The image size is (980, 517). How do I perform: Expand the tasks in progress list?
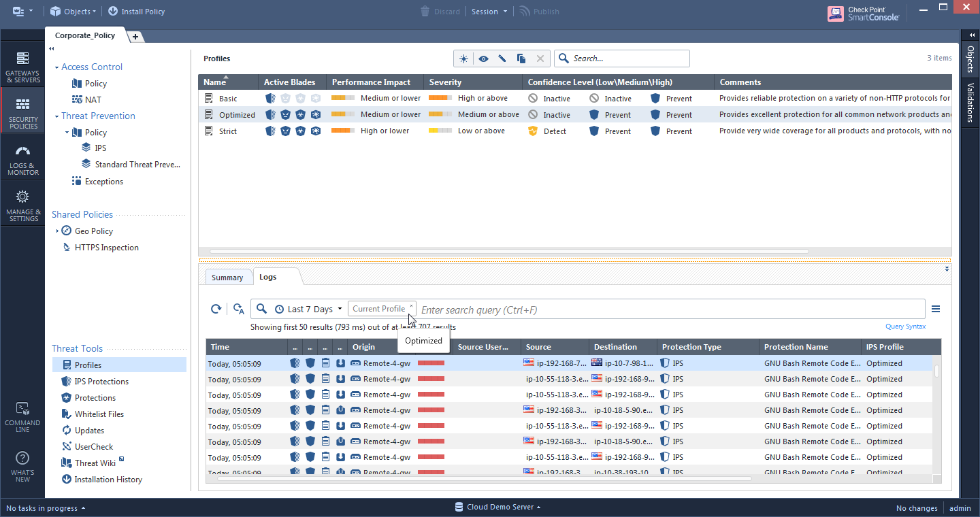(46, 508)
